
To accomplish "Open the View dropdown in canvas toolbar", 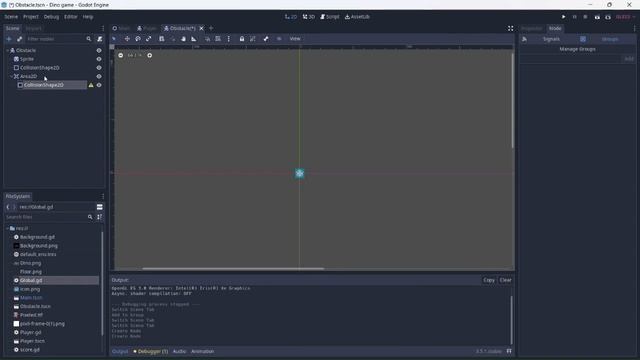I will point(295,39).
